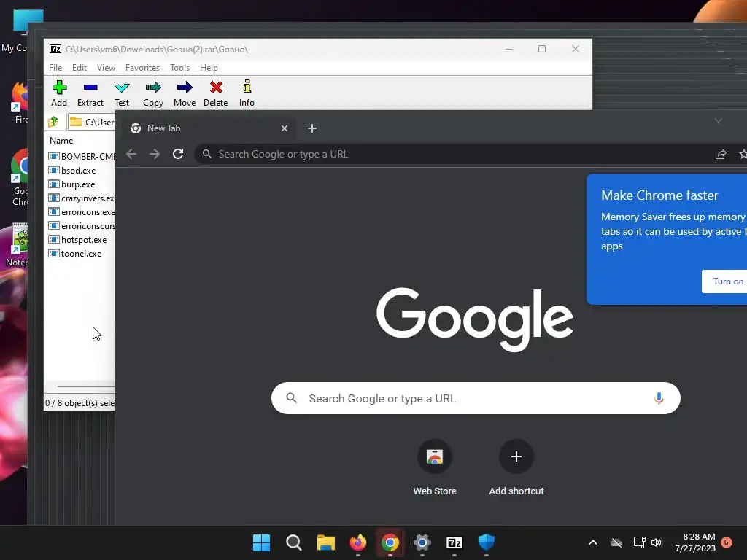Click Chrome's address bar

click(452, 154)
